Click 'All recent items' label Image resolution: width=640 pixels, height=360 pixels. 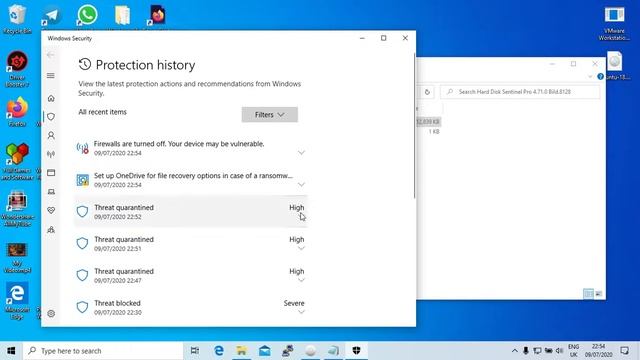(102, 112)
